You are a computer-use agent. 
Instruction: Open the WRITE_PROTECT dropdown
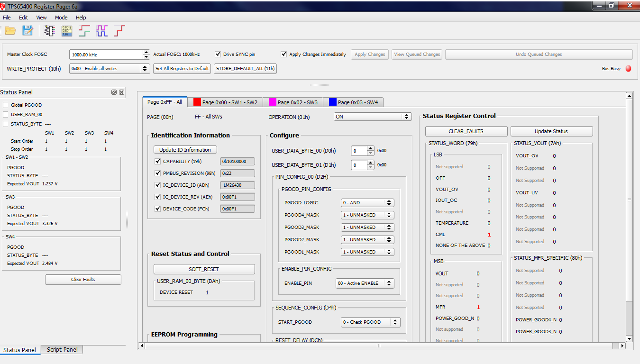pos(110,69)
